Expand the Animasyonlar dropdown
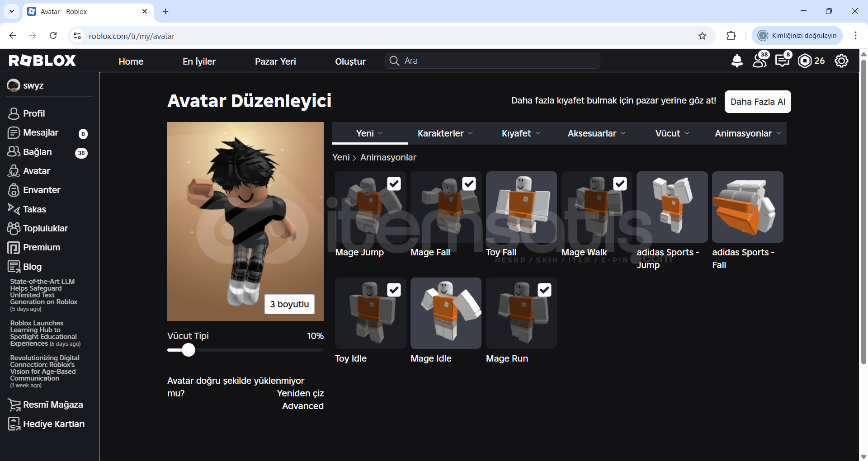868x461 pixels. 748,133
